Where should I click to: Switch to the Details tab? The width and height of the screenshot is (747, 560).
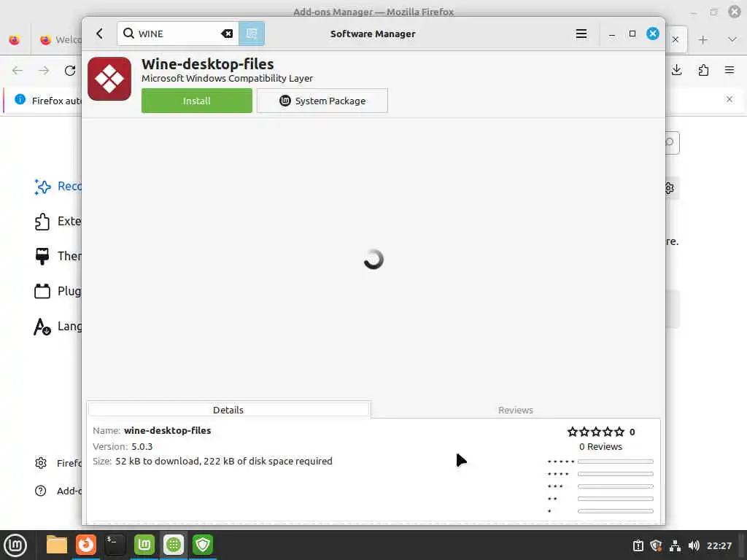click(228, 410)
